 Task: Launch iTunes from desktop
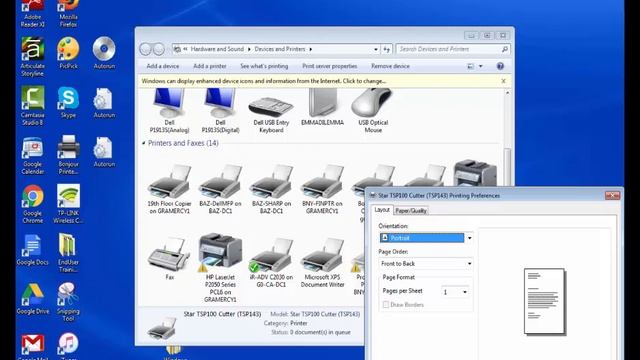(68, 346)
